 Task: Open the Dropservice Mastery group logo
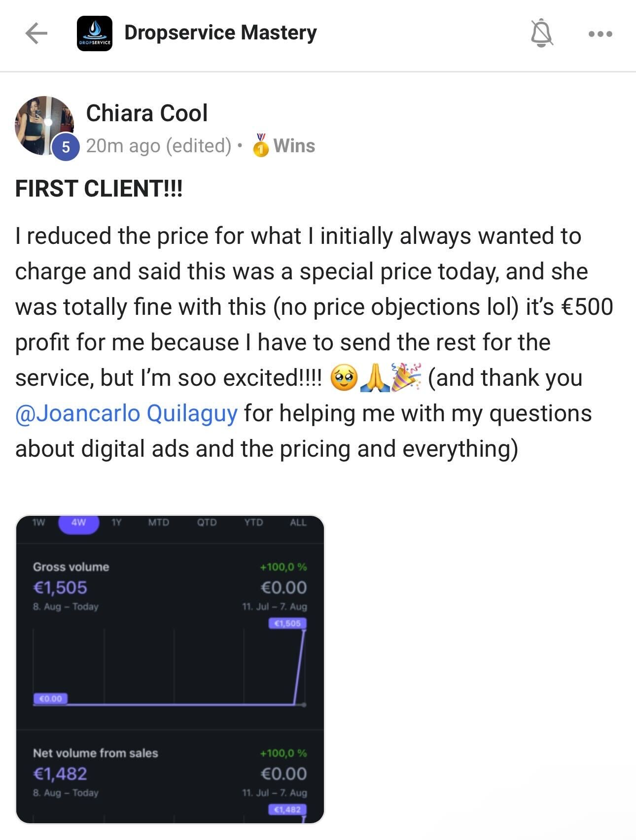[x=95, y=34]
